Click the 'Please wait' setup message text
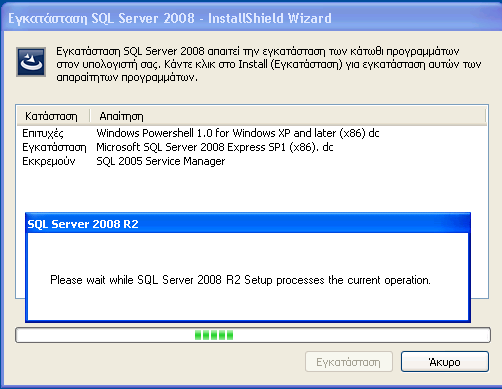The height and width of the screenshot is (389, 502). pyautogui.click(x=240, y=280)
